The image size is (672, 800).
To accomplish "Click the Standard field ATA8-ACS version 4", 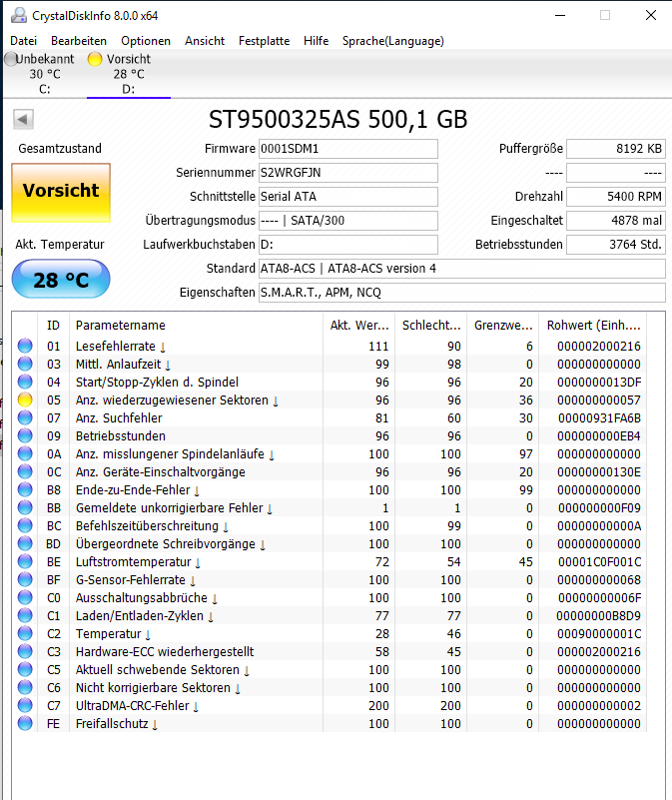I will tap(461, 269).
